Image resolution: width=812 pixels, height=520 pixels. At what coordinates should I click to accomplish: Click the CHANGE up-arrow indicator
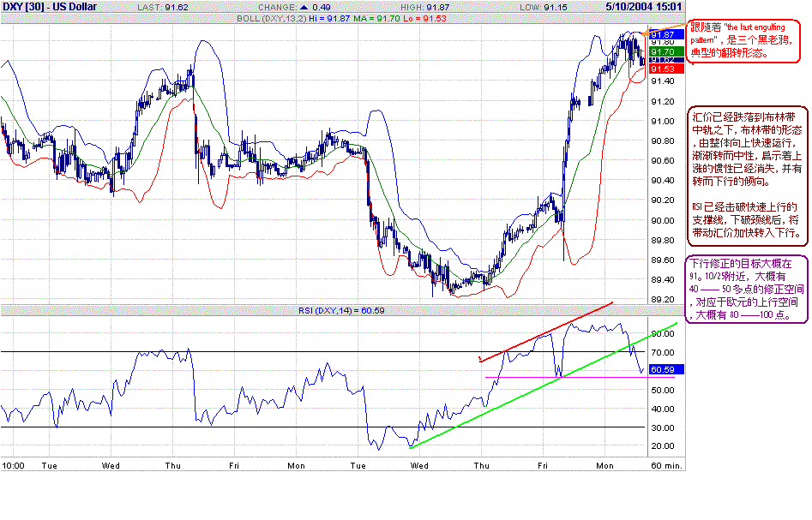[x=304, y=7]
